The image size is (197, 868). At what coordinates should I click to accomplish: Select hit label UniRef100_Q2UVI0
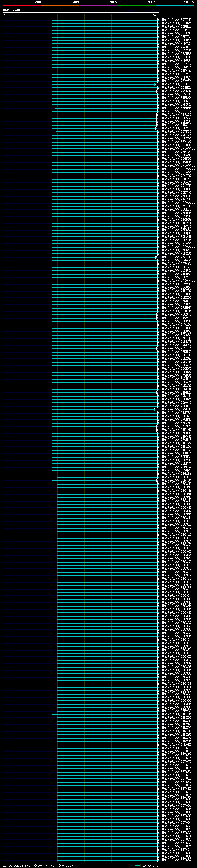click(176, 128)
